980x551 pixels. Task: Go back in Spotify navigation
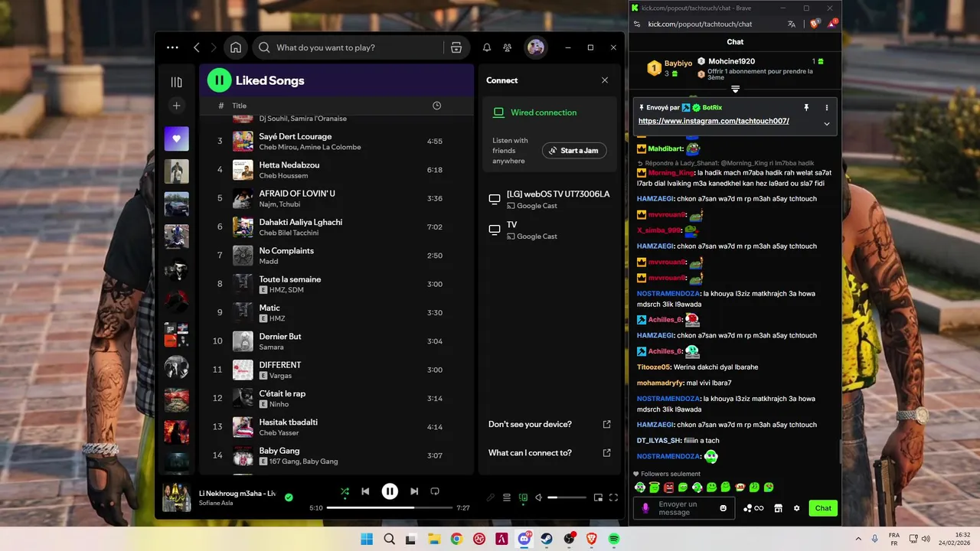[x=197, y=47]
